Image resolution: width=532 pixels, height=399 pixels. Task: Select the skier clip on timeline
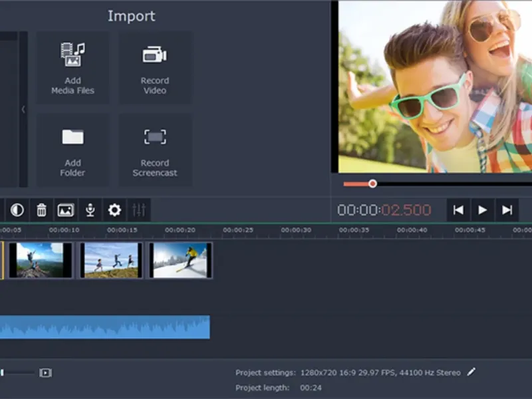180,260
